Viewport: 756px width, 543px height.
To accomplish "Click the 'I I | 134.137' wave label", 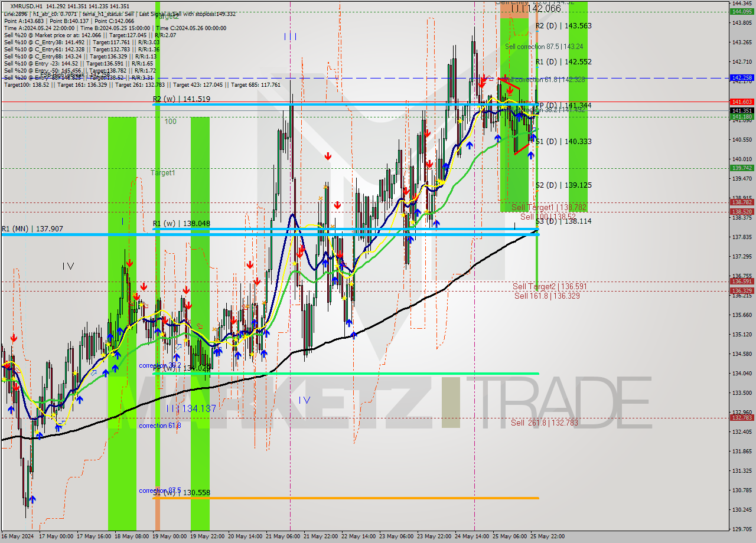I will click(190, 408).
